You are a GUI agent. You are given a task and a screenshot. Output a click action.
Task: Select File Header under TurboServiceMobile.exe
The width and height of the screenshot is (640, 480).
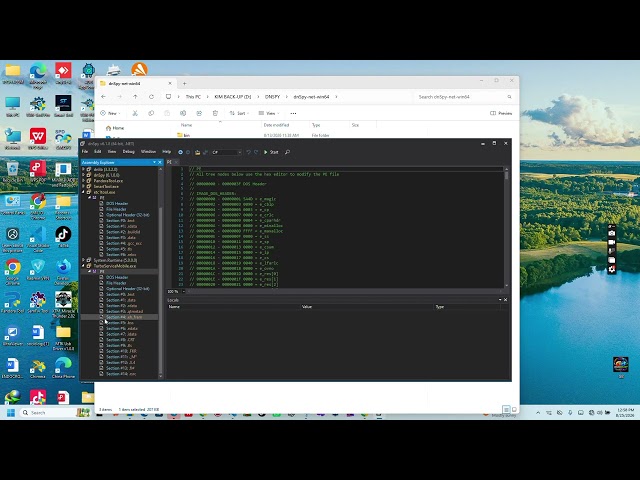[116, 283]
